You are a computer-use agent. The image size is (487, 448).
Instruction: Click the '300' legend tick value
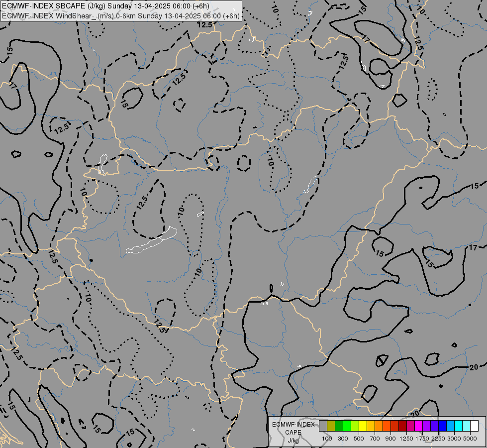coord(343,439)
